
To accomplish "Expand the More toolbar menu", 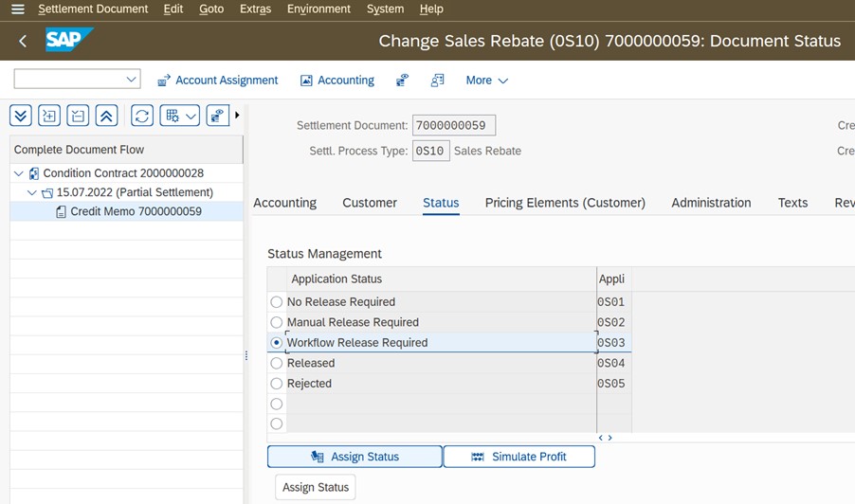I will pos(486,81).
